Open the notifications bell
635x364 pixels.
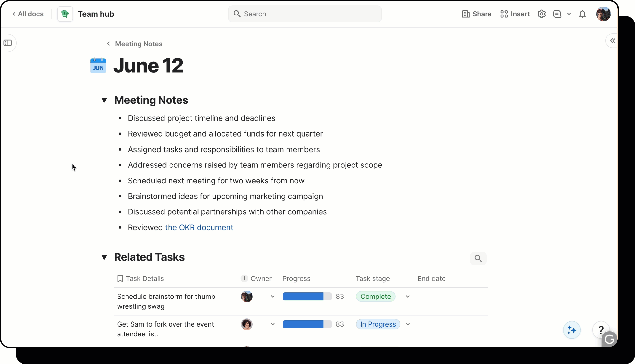coord(582,14)
